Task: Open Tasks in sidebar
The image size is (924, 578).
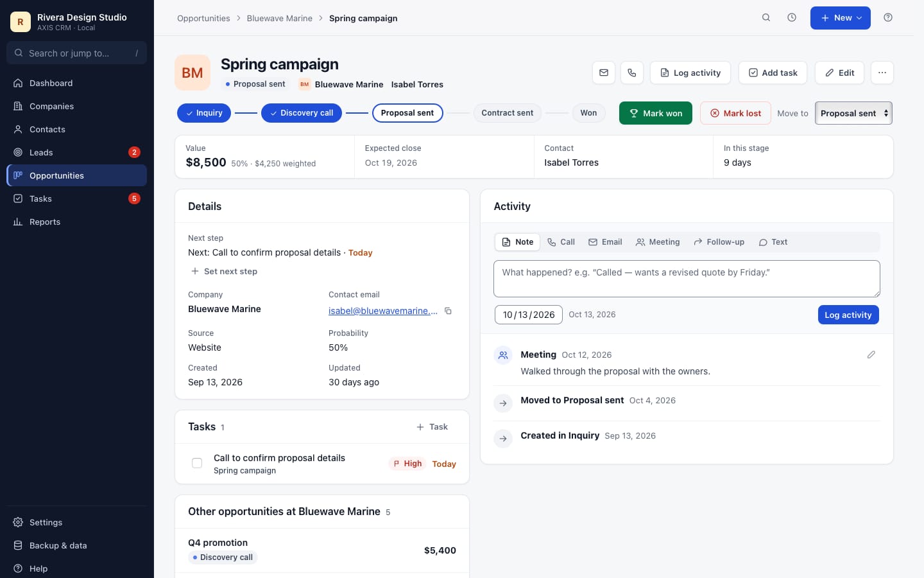Action: [77, 198]
